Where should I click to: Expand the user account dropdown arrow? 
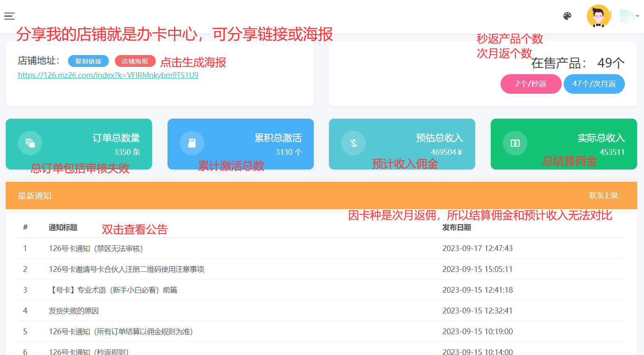tap(637, 16)
